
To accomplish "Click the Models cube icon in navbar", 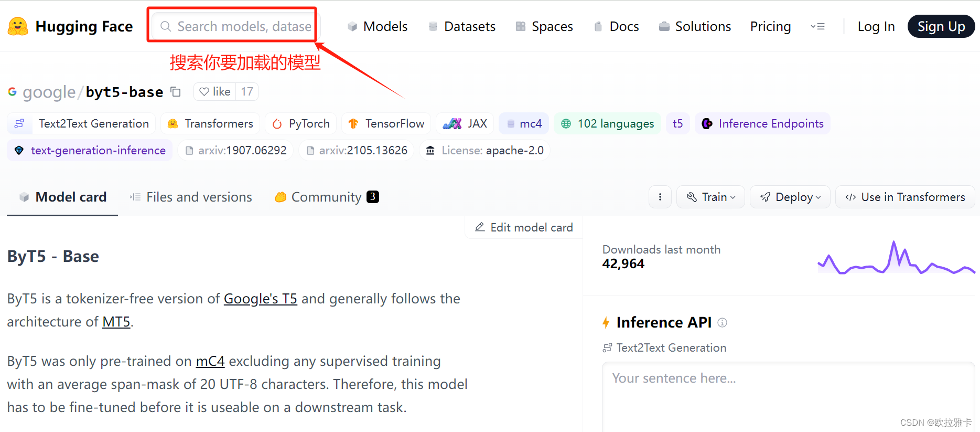I will point(352,26).
